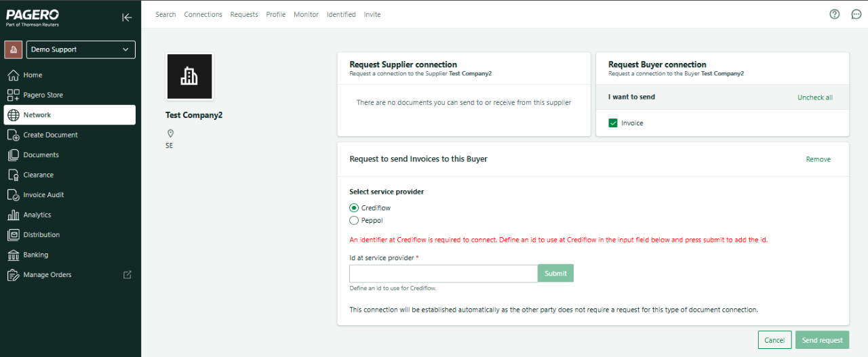Click the Invoice Audit icon
The height and width of the screenshot is (357, 868).
(x=13, y=195)
